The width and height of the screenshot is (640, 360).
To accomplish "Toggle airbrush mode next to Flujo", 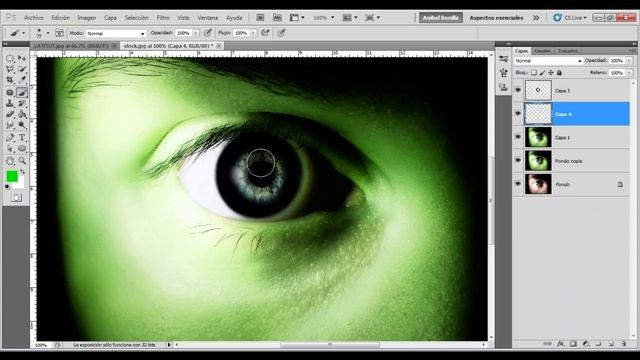I will pos(265,33).
